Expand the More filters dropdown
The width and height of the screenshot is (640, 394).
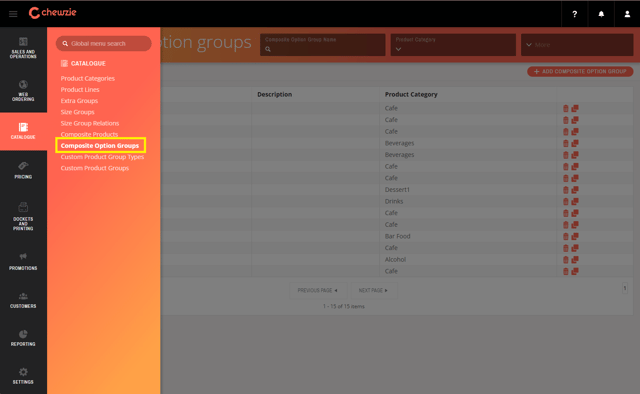point(577,45)
